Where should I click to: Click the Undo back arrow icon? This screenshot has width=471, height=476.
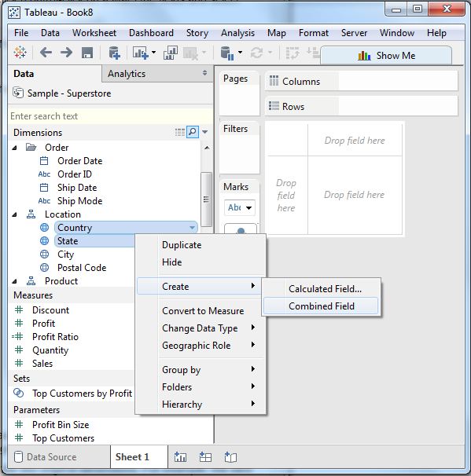click(46, 53)
